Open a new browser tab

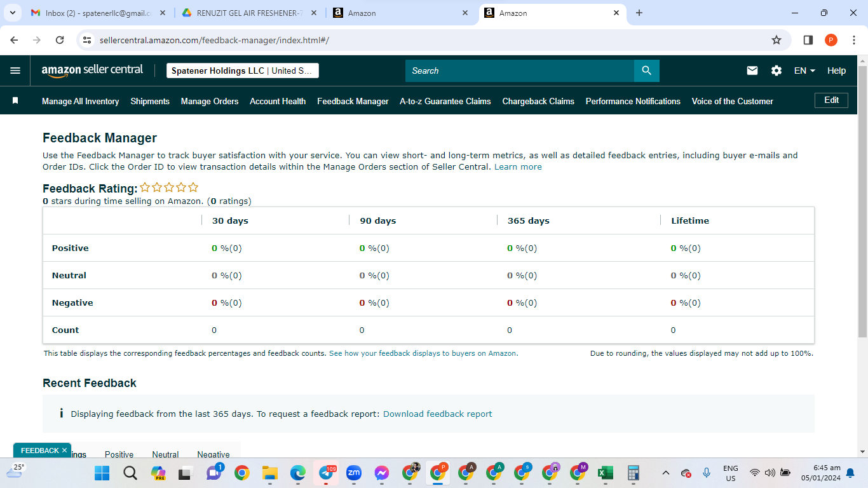click(x=639, y=13)
